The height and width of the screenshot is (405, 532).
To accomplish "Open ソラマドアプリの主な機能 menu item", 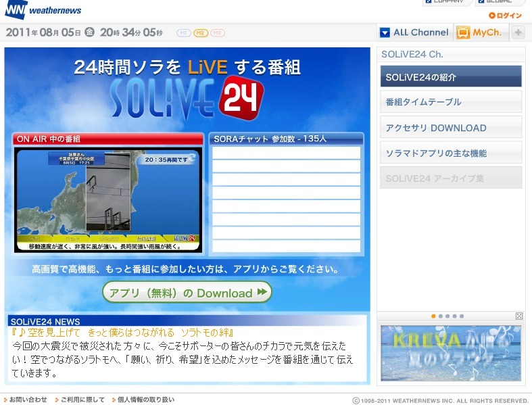I will tap(451, 153).
